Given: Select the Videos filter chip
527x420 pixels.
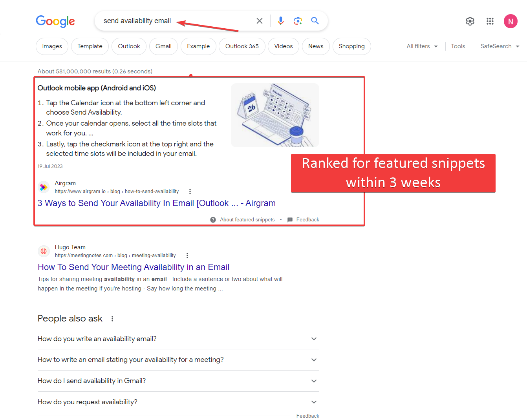Looking at the screenshot, I should click(284, 46).
